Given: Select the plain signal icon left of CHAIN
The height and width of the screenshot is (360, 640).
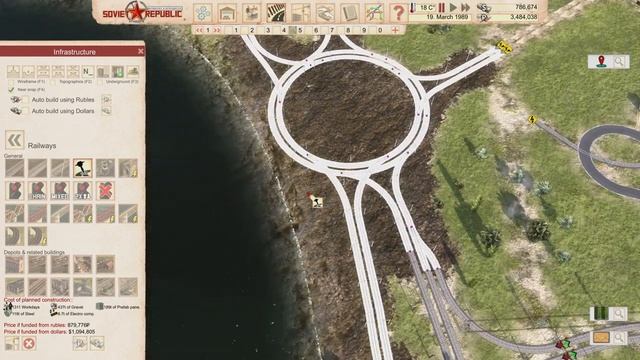Looking at the screenshot, I should tap(15, 191).
